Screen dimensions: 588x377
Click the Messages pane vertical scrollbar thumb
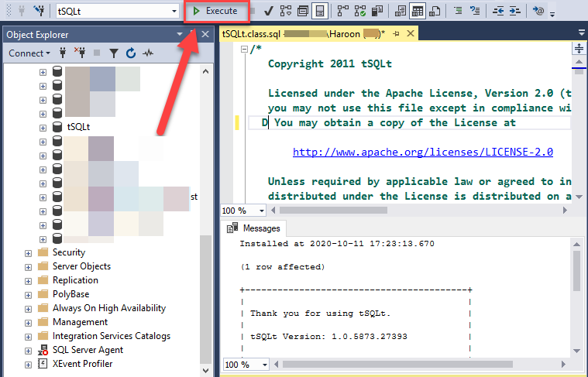[576, 271]
